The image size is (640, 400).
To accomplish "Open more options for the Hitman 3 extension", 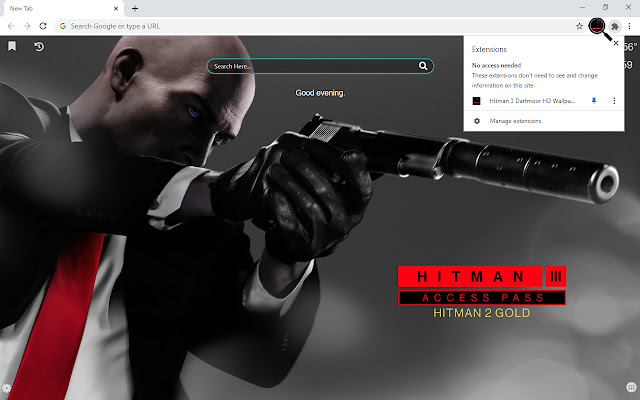I will (614, 100).
